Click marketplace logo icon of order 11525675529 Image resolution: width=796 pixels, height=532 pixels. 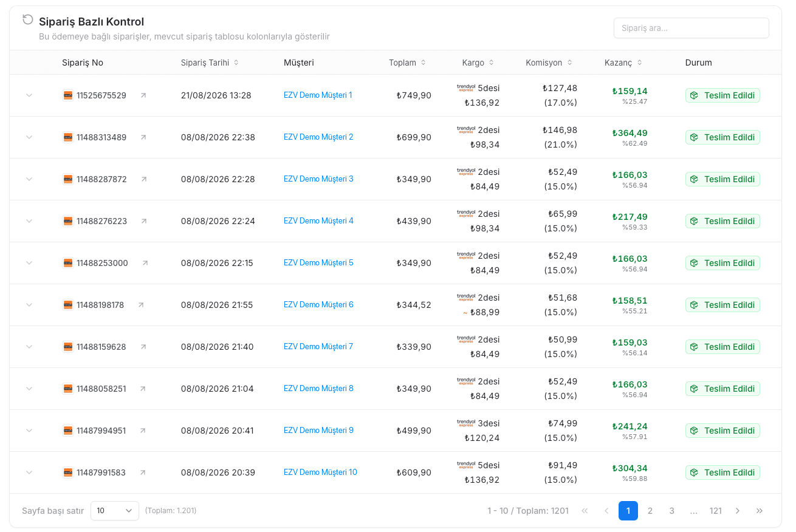(x=68, y=95)
